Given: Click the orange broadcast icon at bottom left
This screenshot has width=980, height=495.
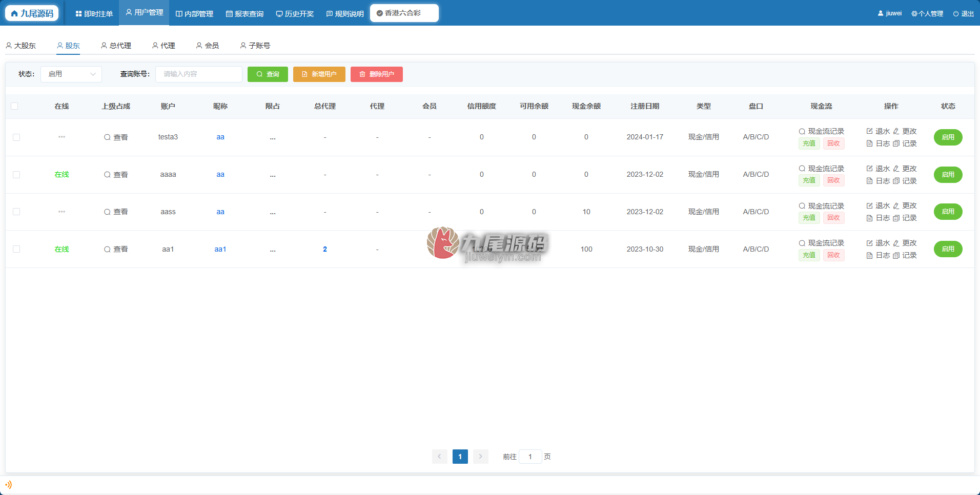Looking at the screenshot, I should pyautogui.click(x=8, y=484).
